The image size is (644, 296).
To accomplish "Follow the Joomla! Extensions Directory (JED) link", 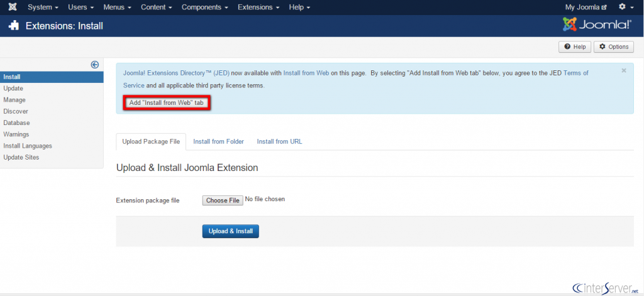I will click(176, 73).
